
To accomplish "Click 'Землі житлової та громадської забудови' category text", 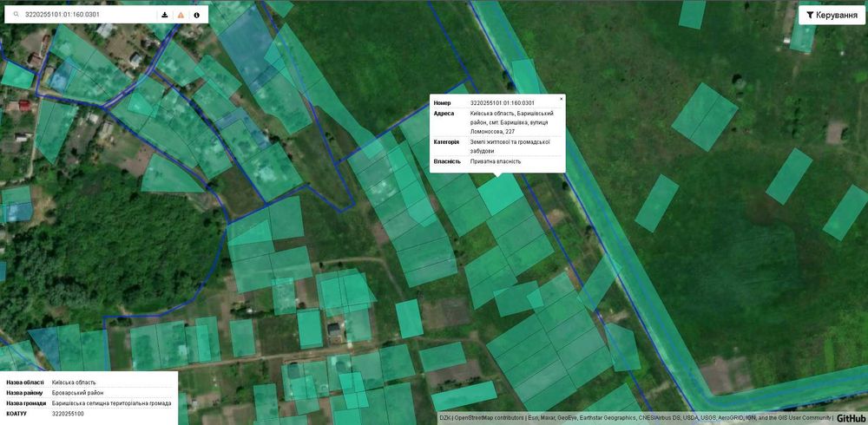I will tap(510, 146).
